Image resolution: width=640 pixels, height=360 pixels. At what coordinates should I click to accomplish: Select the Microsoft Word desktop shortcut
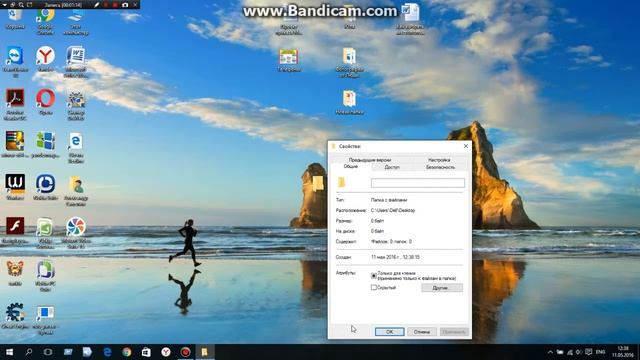click(76, 61)
